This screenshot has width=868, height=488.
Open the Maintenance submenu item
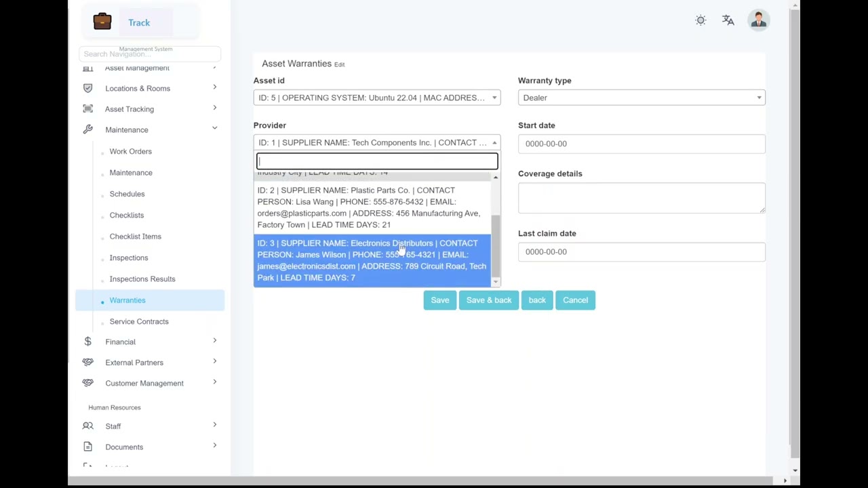point(131,172)
